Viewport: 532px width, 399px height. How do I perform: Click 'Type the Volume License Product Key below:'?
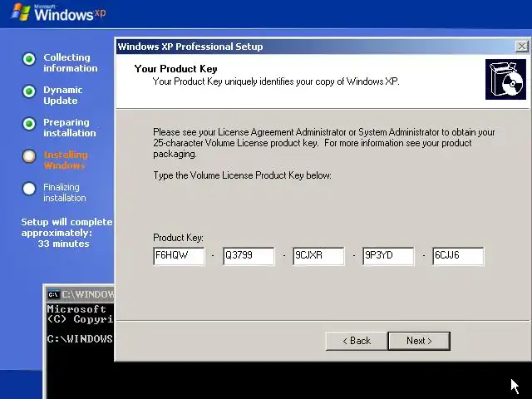[x=242, y=175]
